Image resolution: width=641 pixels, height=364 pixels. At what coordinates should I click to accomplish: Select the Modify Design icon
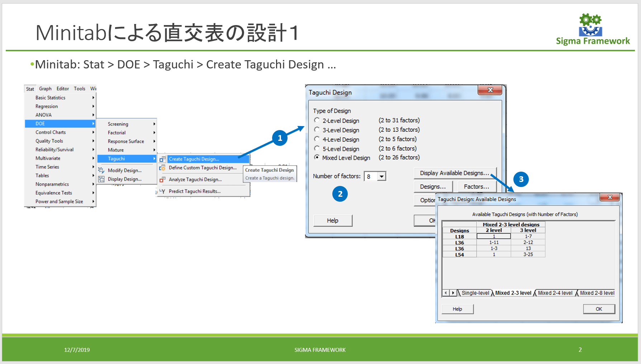click(101, 170)
